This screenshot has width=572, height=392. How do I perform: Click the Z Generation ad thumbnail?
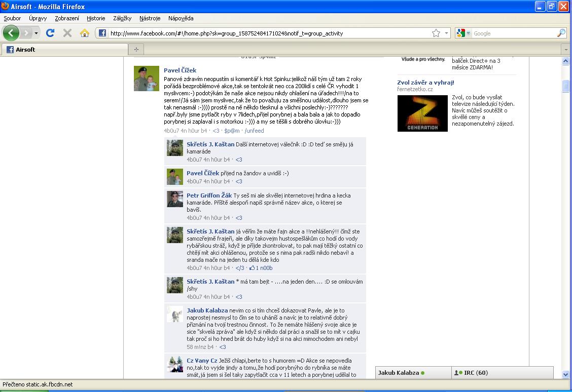[422, 113]
